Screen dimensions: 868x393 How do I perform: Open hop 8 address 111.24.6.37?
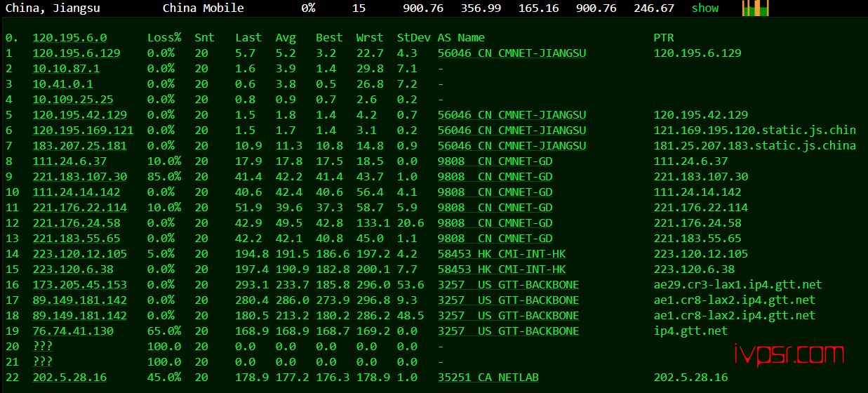point(69,161)
